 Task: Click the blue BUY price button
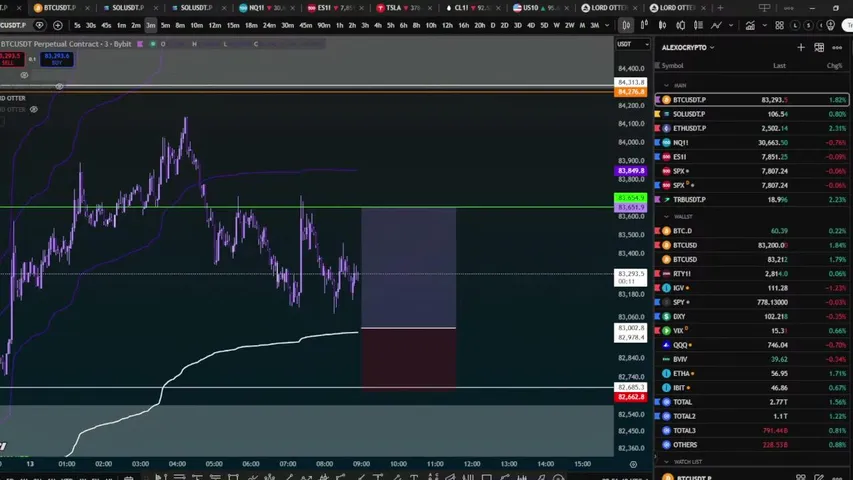click(57, 59)
